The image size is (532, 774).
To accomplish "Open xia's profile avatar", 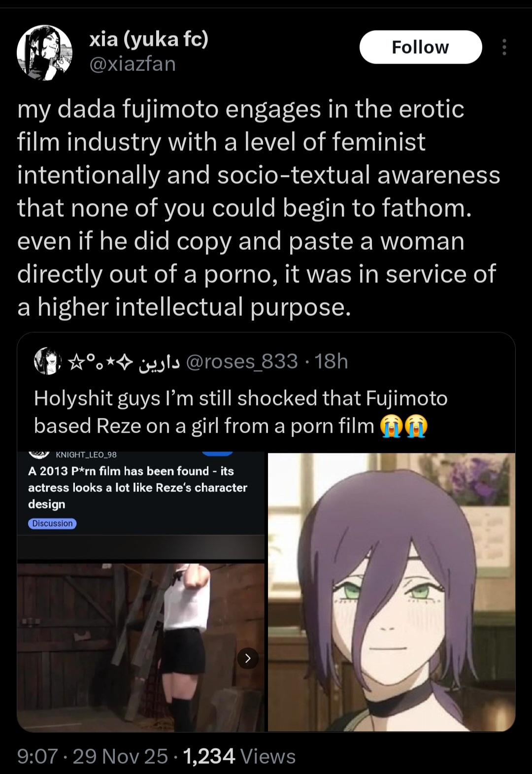I will (x=44, y=52).
